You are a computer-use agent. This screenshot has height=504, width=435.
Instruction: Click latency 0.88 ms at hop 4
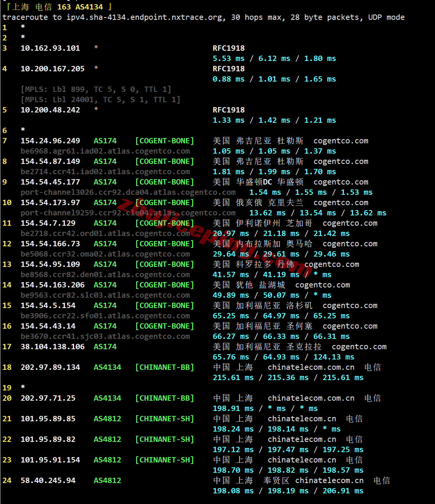(x=229, y=79)
